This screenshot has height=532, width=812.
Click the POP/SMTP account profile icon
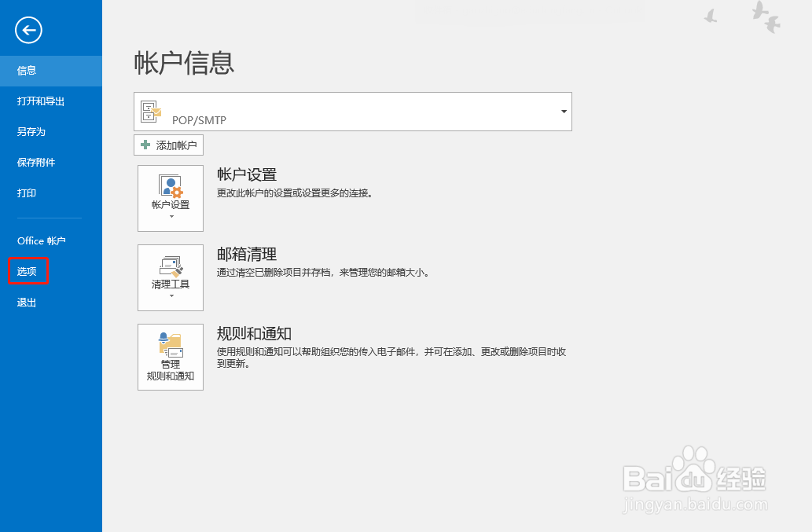[x=152, y=111]
